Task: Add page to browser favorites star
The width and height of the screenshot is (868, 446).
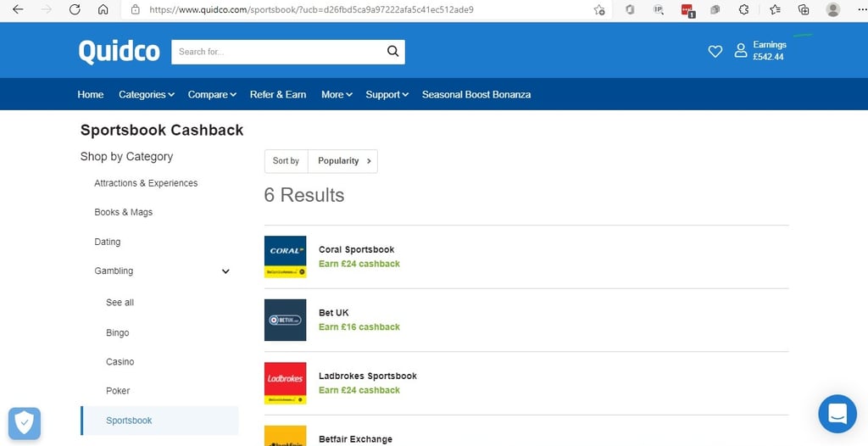Action: pyautogui.click(x=599, y=9)
